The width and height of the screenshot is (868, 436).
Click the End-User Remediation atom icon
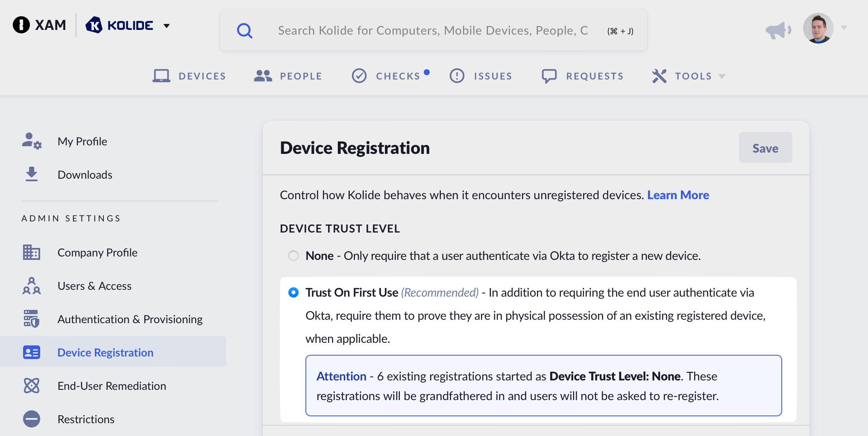(x=32, y=386)
